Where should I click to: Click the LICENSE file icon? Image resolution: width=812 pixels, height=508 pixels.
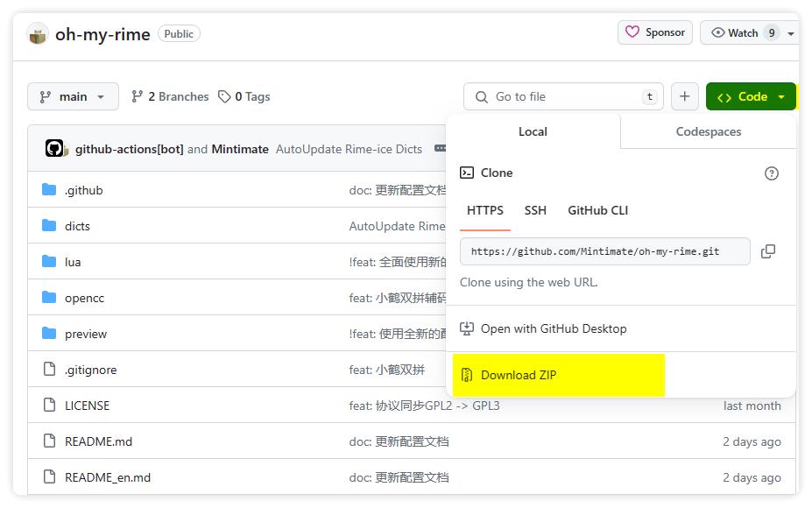click(49, 405)
